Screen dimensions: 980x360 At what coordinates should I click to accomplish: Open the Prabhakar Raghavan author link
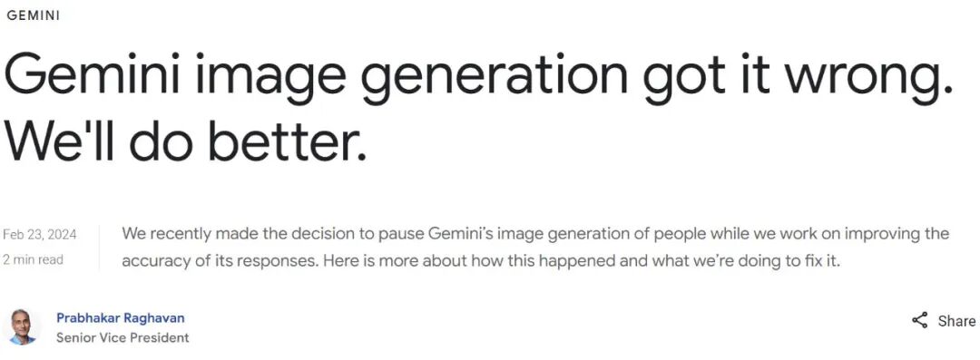click(120, 318)
